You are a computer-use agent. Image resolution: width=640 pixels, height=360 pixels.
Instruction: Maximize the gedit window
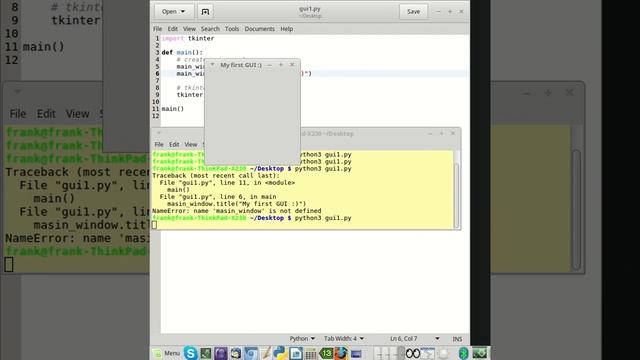[450, 11]
